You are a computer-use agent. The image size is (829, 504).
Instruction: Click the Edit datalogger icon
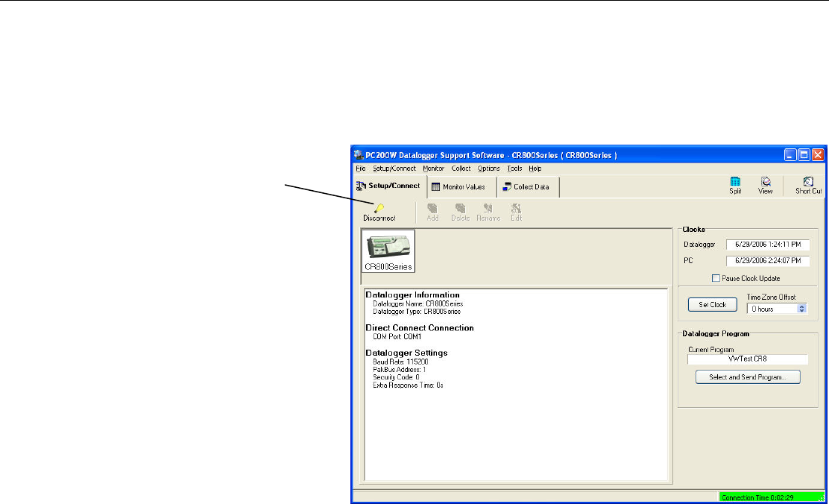[x=516, y=208]
